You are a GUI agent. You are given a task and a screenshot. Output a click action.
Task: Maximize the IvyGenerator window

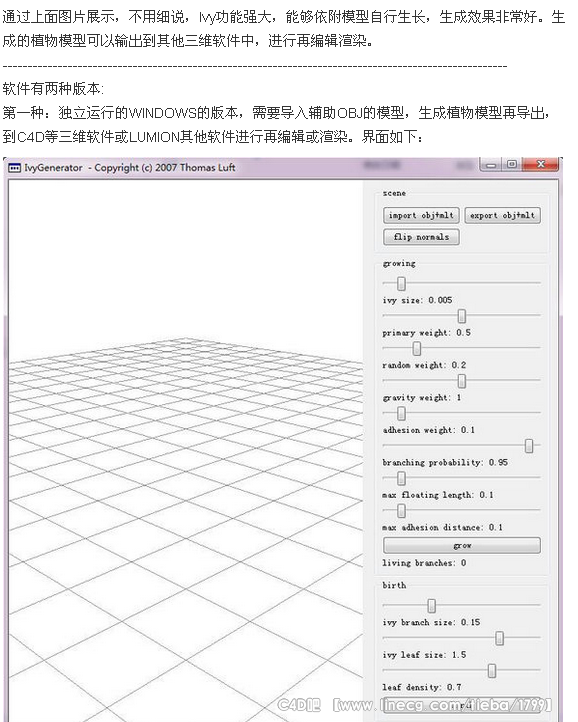point(512,164)
